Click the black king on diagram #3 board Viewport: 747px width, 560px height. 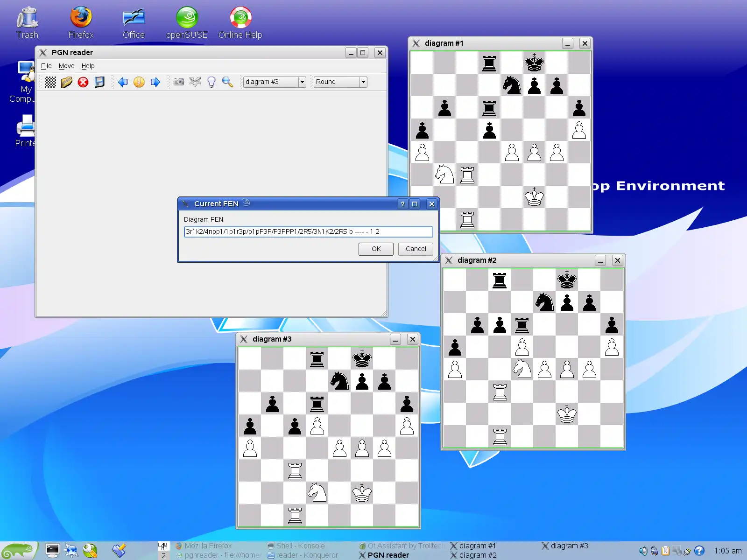(x=362, y=358)
